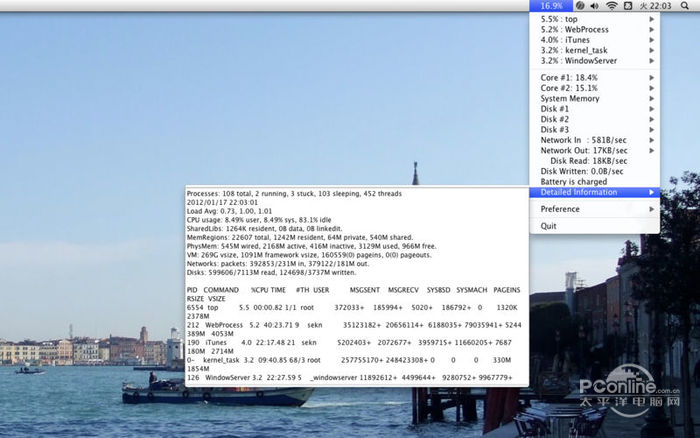This screenshot has height=438, width=700.
Task: Expand the 'top' process submenu arrow
Action: [652, 19]
